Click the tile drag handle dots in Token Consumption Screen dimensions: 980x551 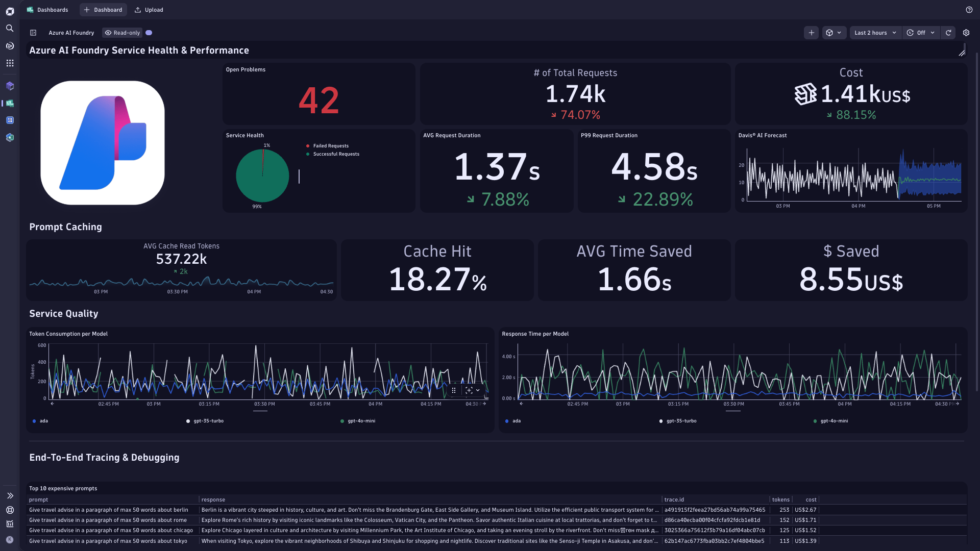(453, 390)
